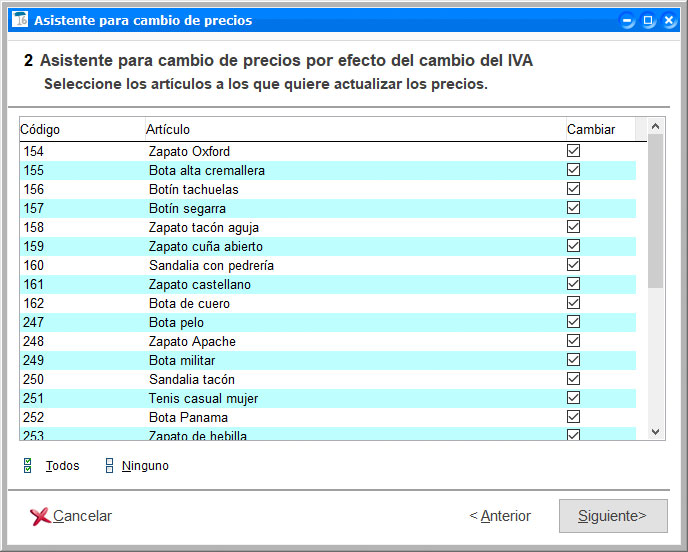Select the Zapato castellano article name
The width and height of the screenshot is (688, 552).
pyautogui.click(x=200, y=284)
